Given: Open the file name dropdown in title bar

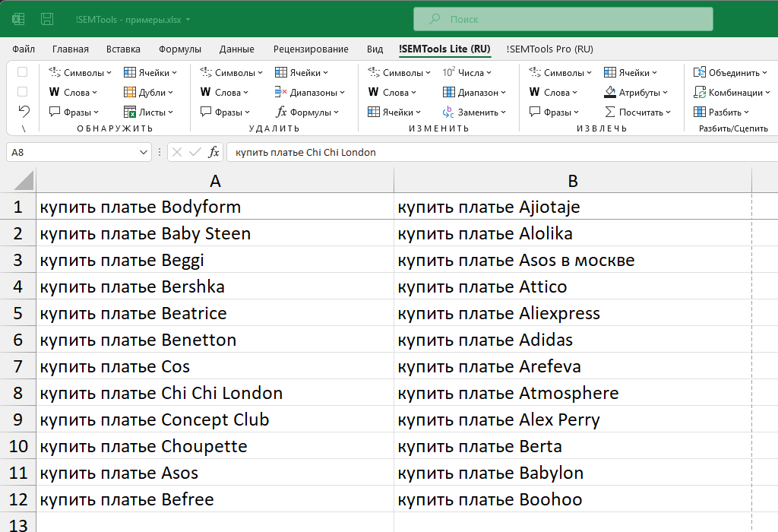Looking at the screenshot, I should pos(188,20).
